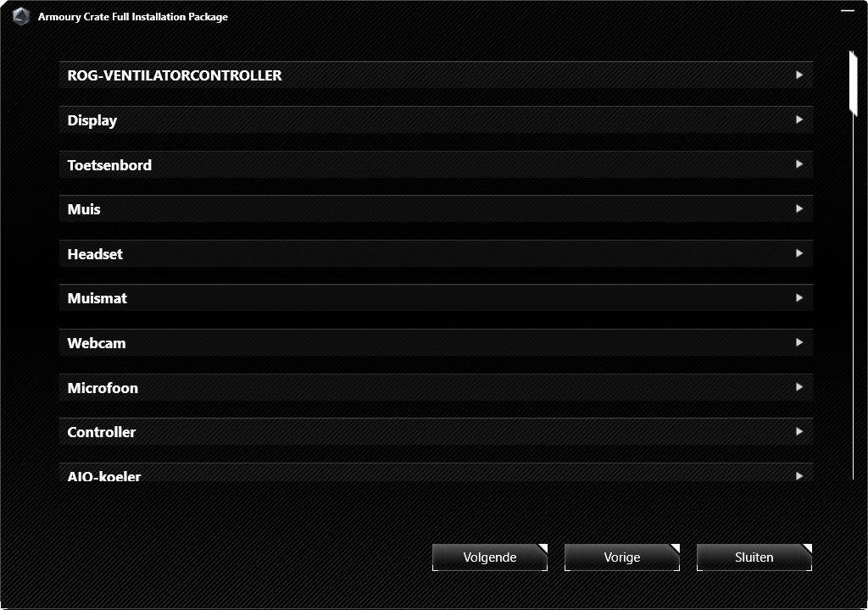Open the Microfoon category row

(x=436, y=387)
